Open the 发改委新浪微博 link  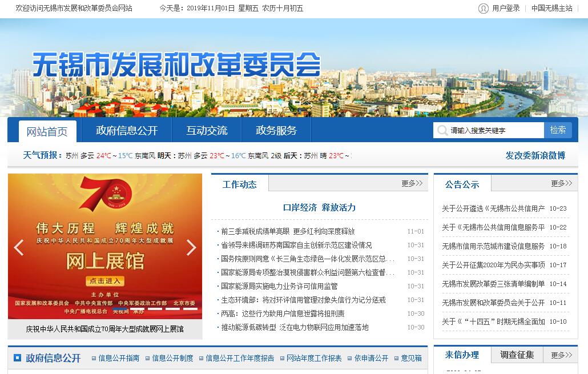pyautogui.click(x=535, y=155)
